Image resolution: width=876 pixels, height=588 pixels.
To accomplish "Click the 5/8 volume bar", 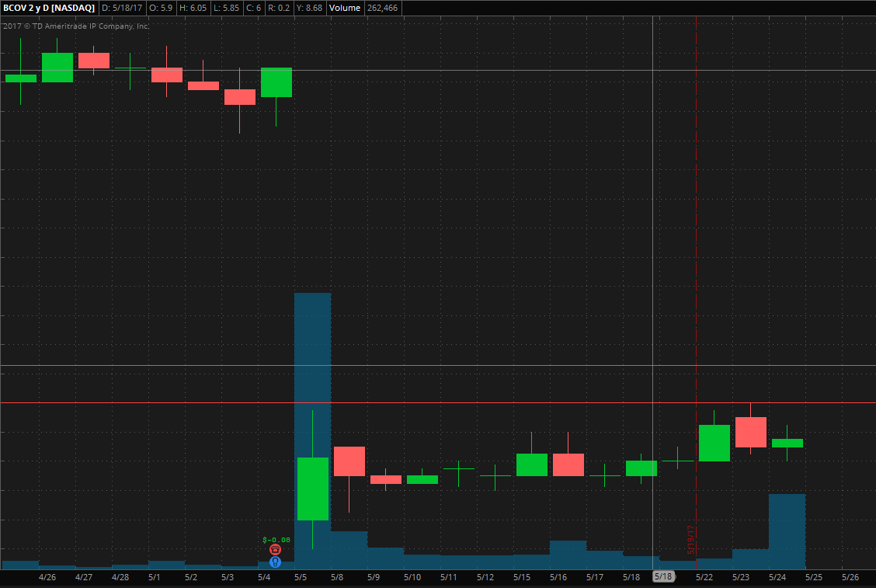I will click(x=349, y=550).
